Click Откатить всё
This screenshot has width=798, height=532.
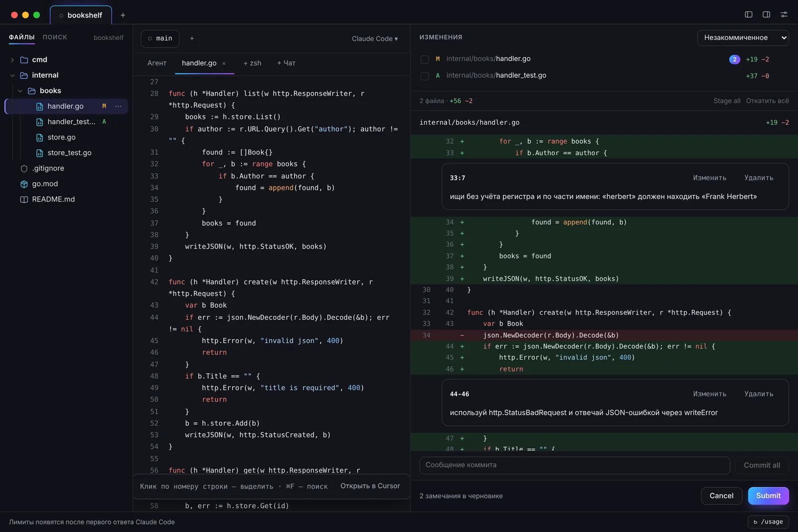tap(768, 101)
